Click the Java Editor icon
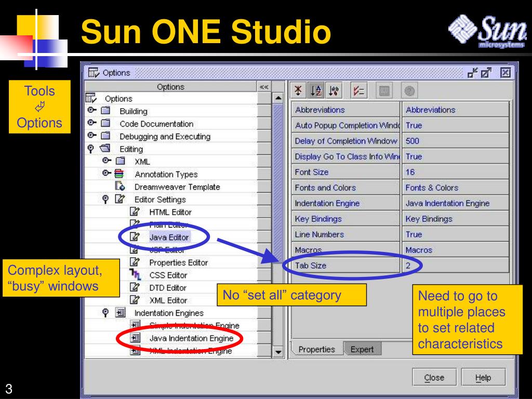Image resolution: width=532 pixels, height=399 pixels. 135,236
